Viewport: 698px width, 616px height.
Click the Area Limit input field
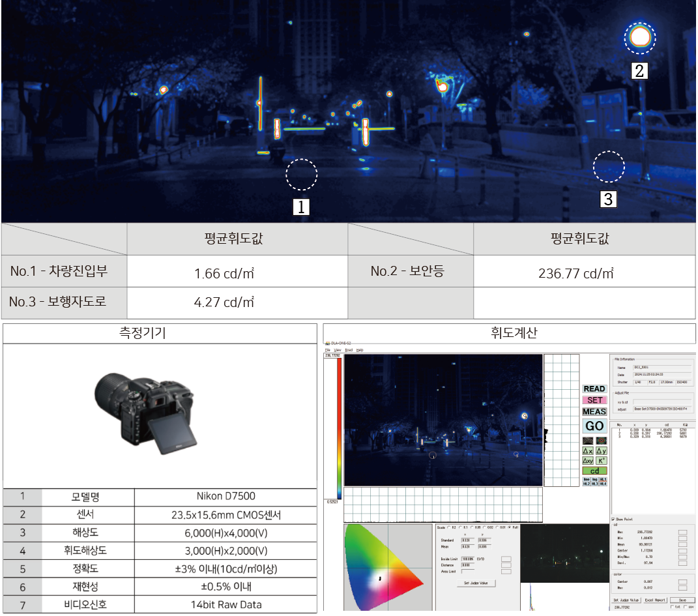(x=467, y=572)
